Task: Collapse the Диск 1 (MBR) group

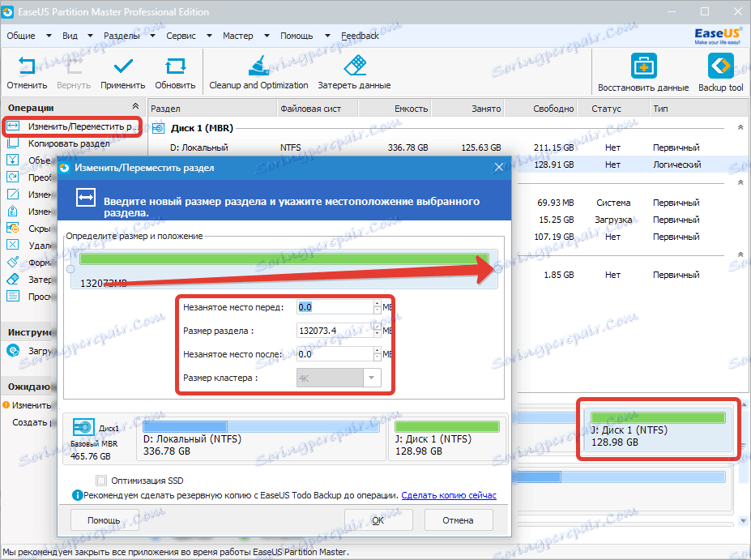Action: pyautogui.click(x=740, y=127)
